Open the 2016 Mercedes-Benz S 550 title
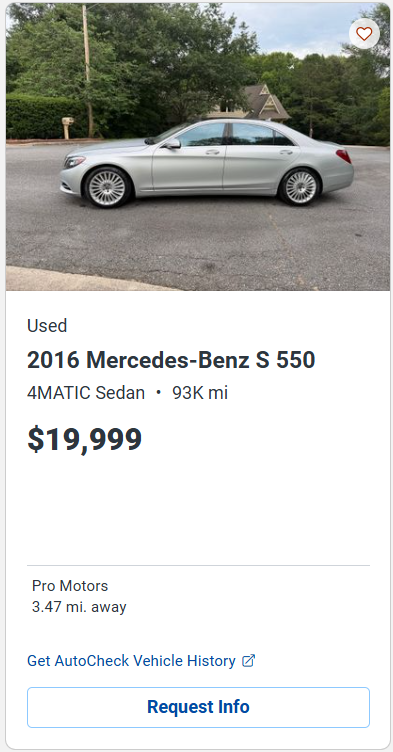This screenshot has height=752, width=393. pyautogui.click(x=171, y=360)
